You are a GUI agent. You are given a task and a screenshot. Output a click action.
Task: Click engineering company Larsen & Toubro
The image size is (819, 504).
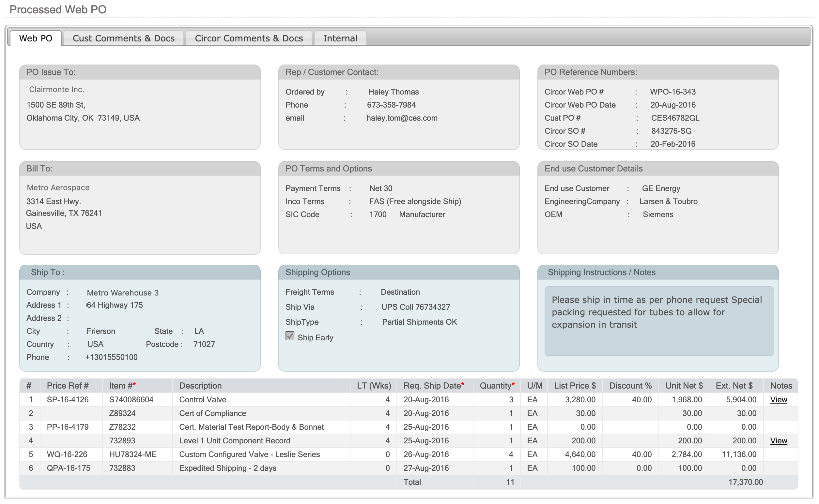point(668,201)
